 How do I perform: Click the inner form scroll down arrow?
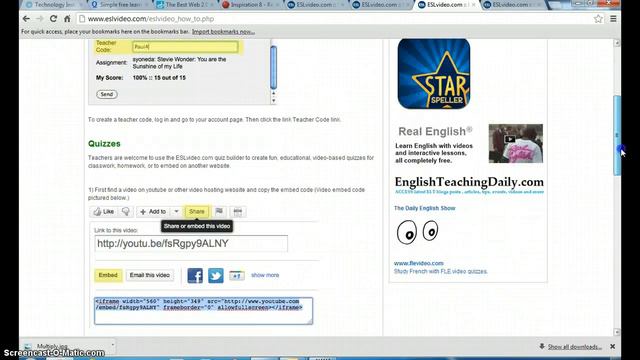[x=273, y=100]
